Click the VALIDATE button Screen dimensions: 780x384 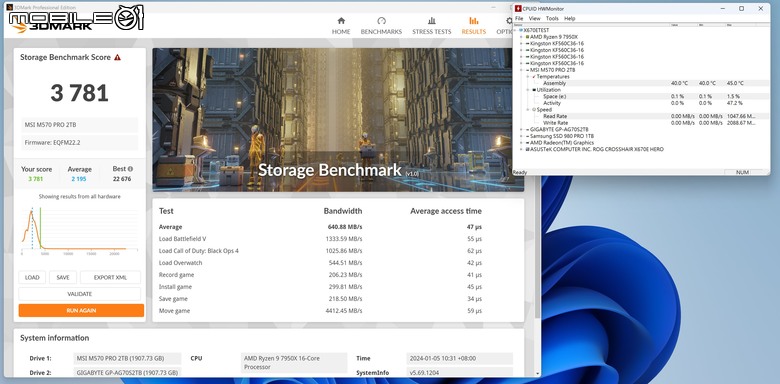pos(80,294)
